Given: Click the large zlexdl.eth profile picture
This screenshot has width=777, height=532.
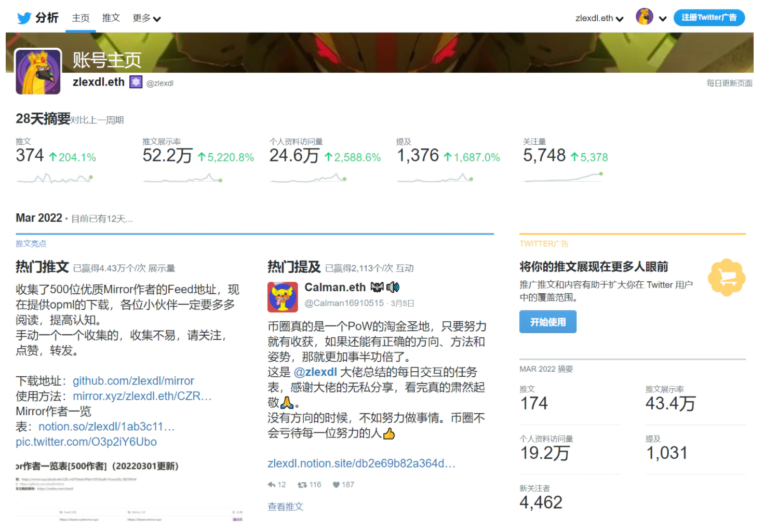Looking at the screenshot, I should click(x=38, y=72).
